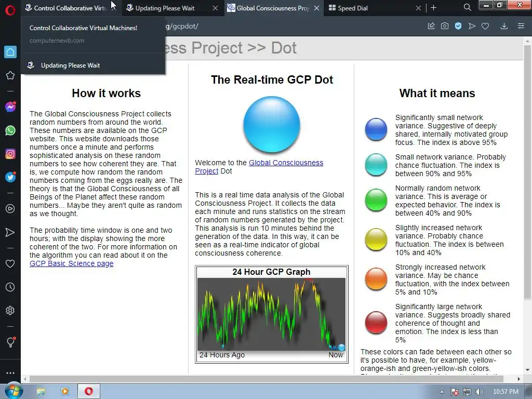The height and width of the screenshot is (399, 532).
Task: Open WhatsApp in the sidebar
Action: coord(10,130)
